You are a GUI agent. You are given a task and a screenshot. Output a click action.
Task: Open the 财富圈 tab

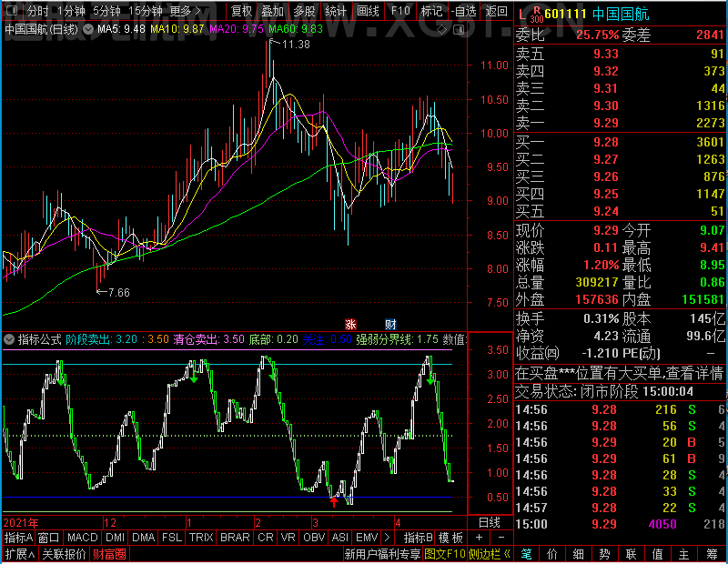(109, 554)
